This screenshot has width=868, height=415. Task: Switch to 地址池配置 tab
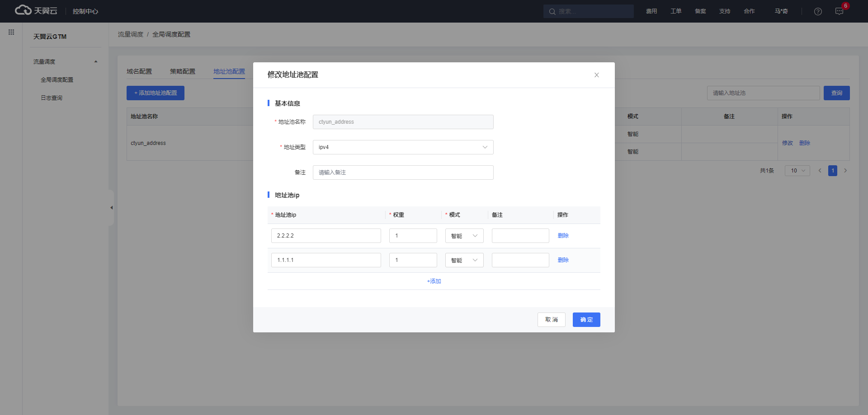229,71
